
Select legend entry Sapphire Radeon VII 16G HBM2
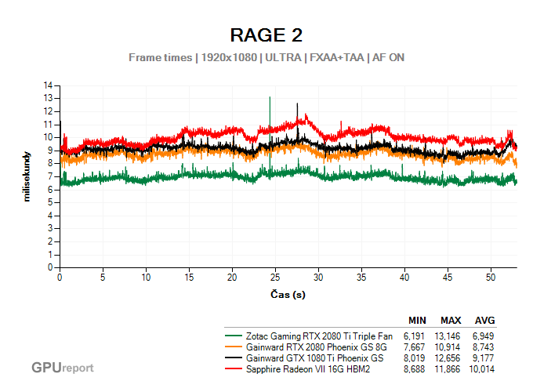(308, 369)
